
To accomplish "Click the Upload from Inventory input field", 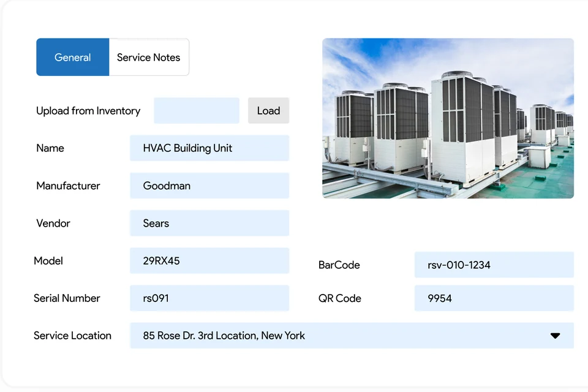I will [x=197, y=111].
